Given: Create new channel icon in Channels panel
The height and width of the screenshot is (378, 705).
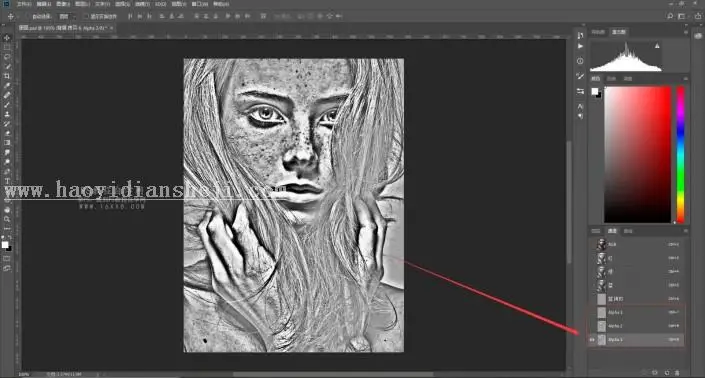Looking at the screenshot, I should (666, 373).
